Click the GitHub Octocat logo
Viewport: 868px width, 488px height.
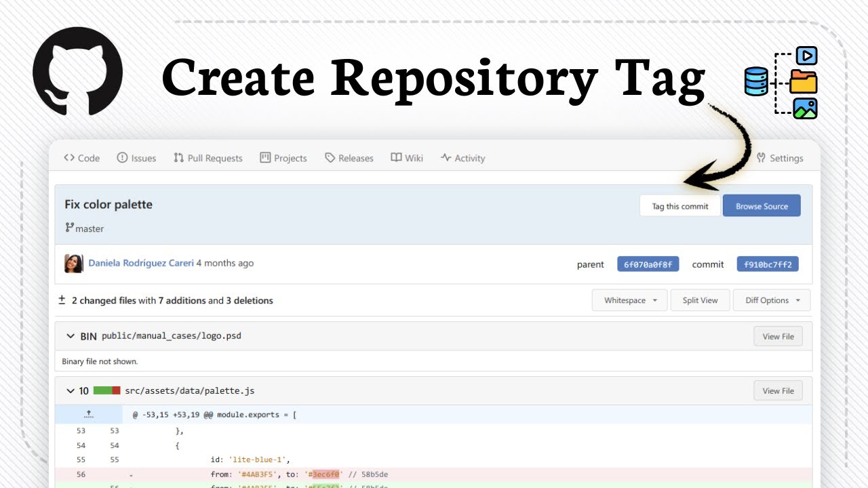click(78, 71)
